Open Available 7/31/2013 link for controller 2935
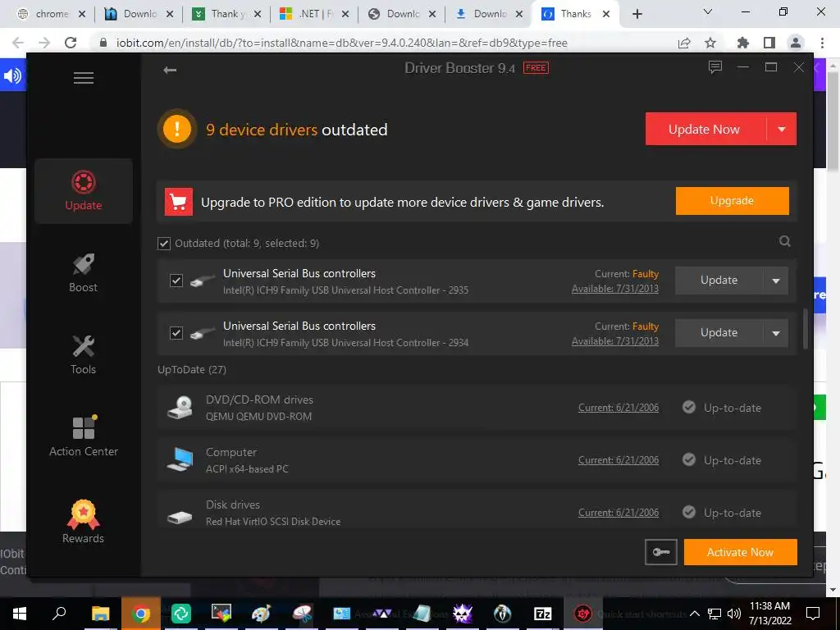 615,289
